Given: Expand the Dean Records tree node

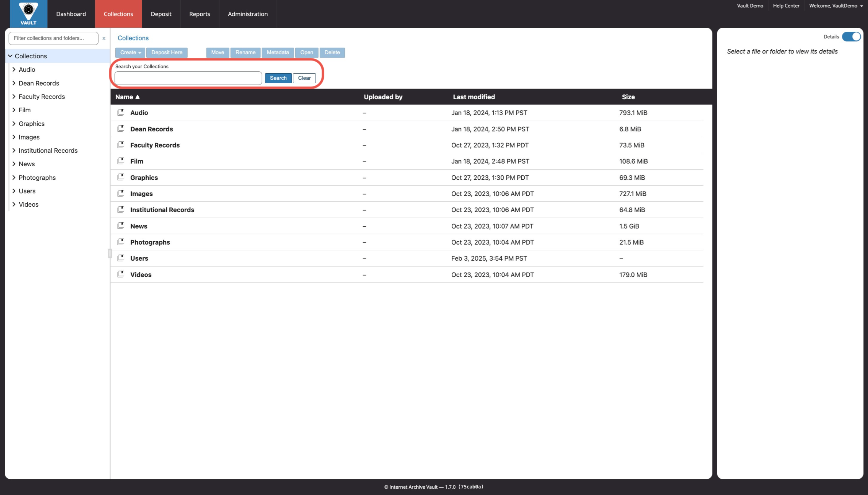Looking at the screenshot, I should [x=14, y=83].
